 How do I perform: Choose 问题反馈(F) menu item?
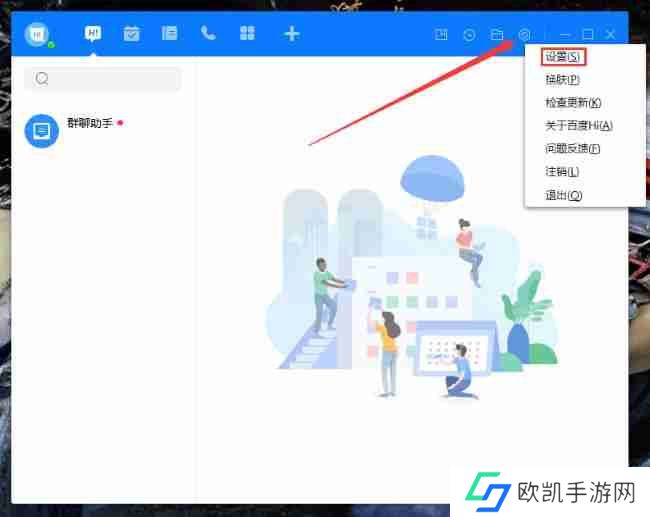572,148
